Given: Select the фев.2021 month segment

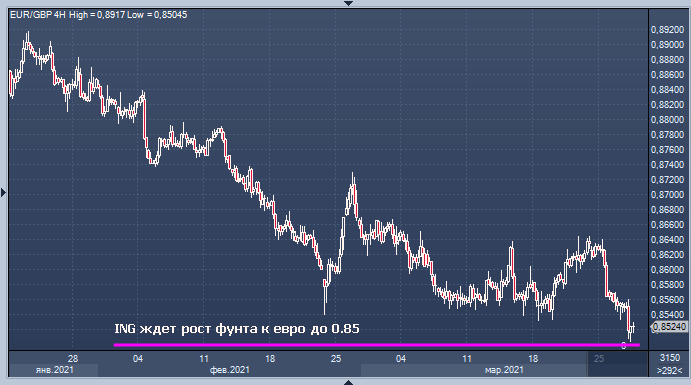Looking at the screenshot, I should [x=230, y=370].
